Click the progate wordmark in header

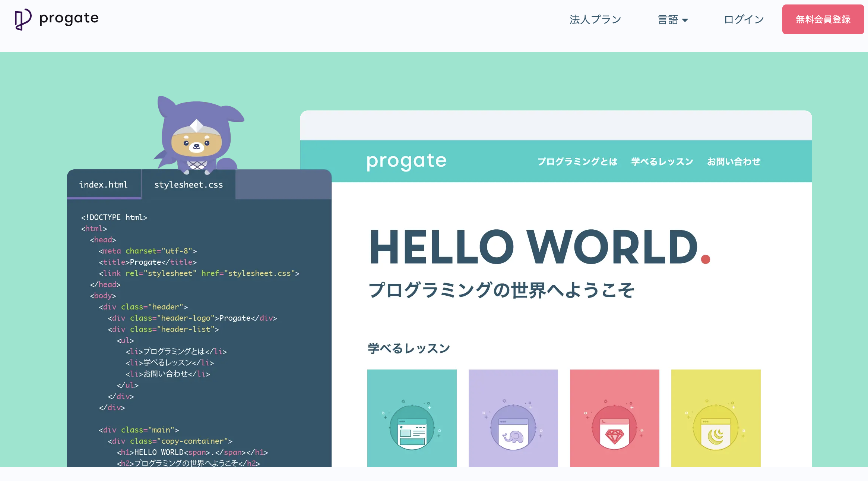click(x=69, y=18)
